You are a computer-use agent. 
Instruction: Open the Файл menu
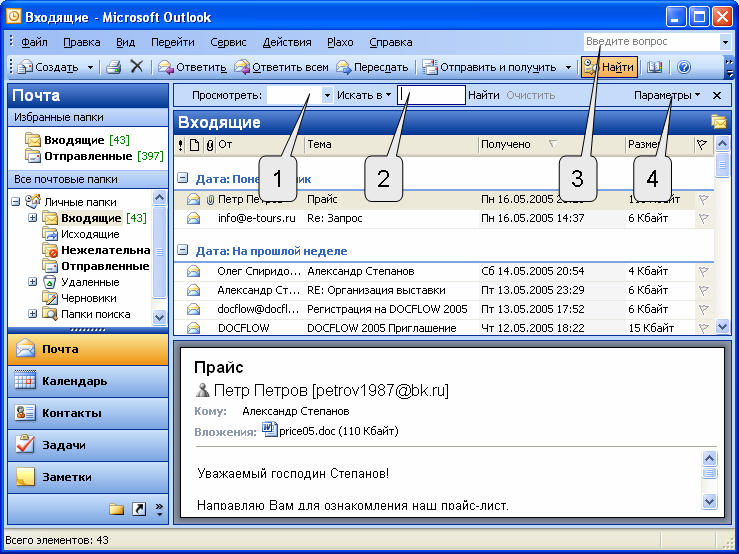coord(34,42)
